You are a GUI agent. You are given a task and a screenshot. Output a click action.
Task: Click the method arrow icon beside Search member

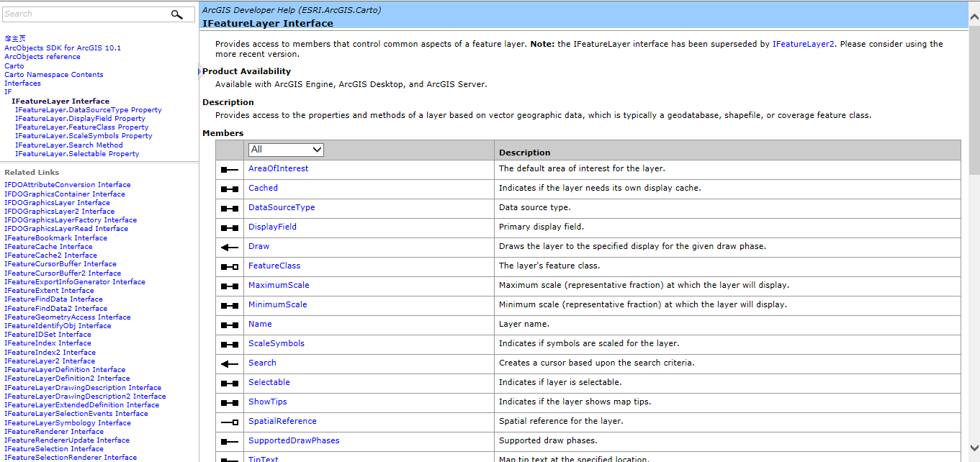(x=228, y=363)
